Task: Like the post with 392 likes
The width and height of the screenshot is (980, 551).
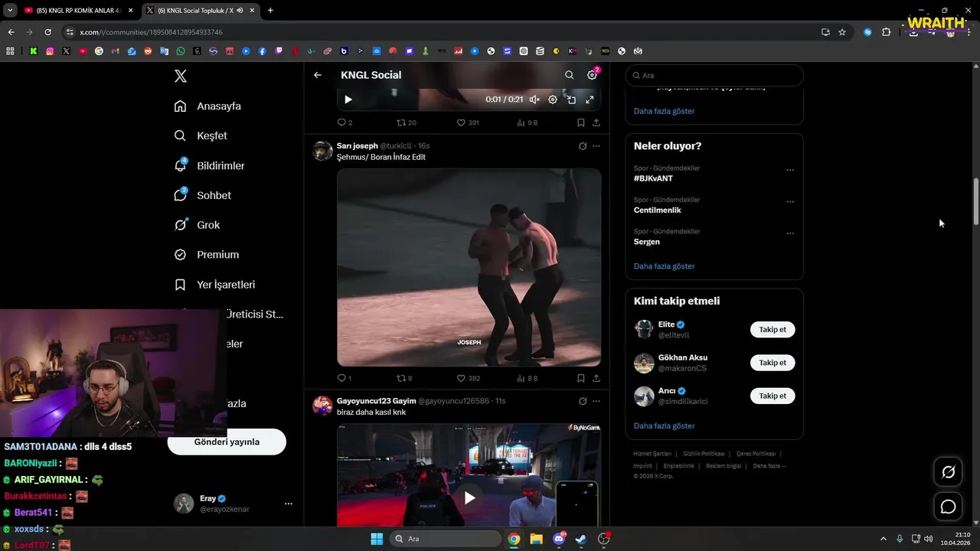Action: point(468,378)
